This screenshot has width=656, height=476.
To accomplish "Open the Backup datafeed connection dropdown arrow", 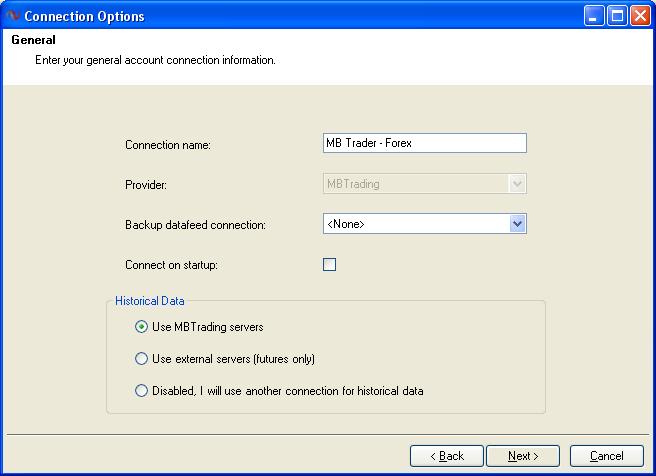I will 517,224.
